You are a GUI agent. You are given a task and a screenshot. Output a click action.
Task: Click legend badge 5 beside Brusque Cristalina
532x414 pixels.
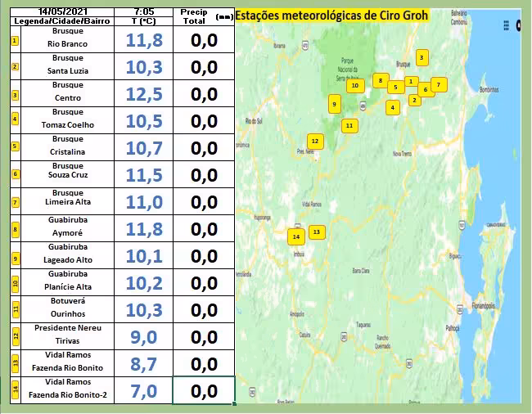click(x=15, y=147)
